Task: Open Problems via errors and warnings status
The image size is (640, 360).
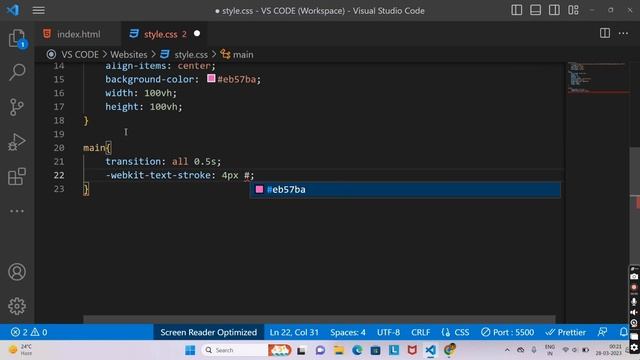Action: point(29,332)
